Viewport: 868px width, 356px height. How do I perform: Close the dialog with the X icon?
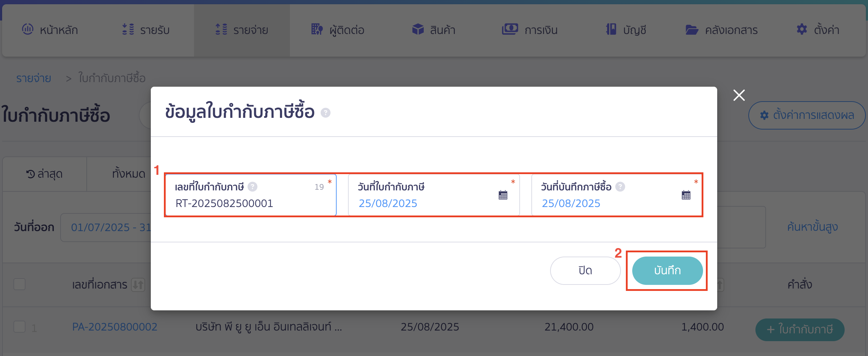tap(739, 95)
